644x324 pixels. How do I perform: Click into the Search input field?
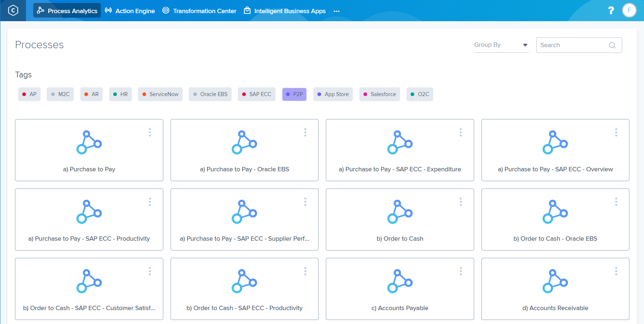tap(572, 45)
